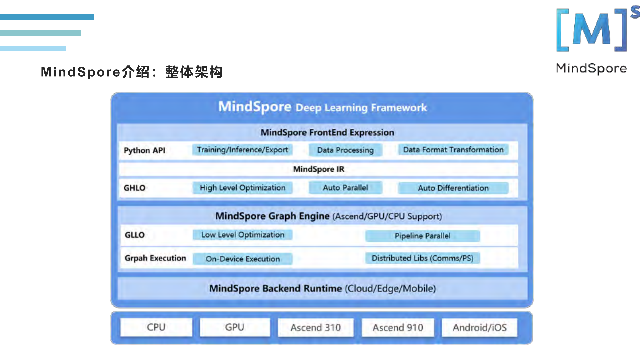Click the Ascend 310 hardware block

[316, 327]
